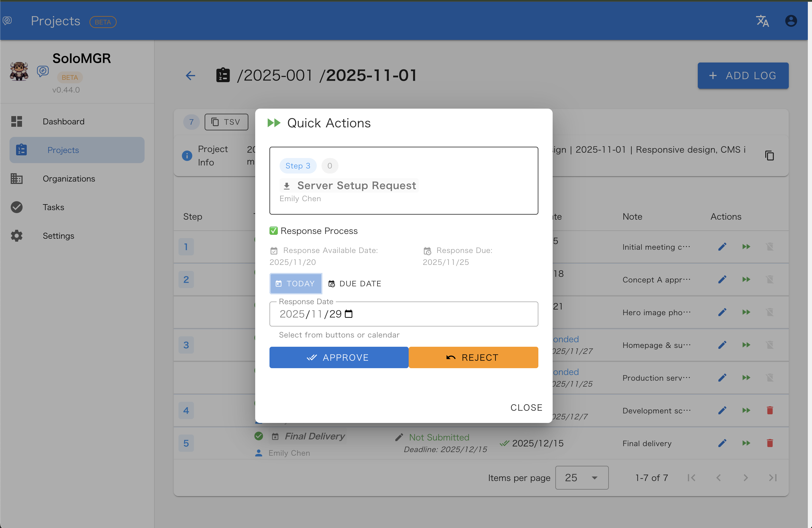Click quick action arrows for Initial meeting row
The height and width of the screenshot is (528, 812).
click(x=746, y=246)
